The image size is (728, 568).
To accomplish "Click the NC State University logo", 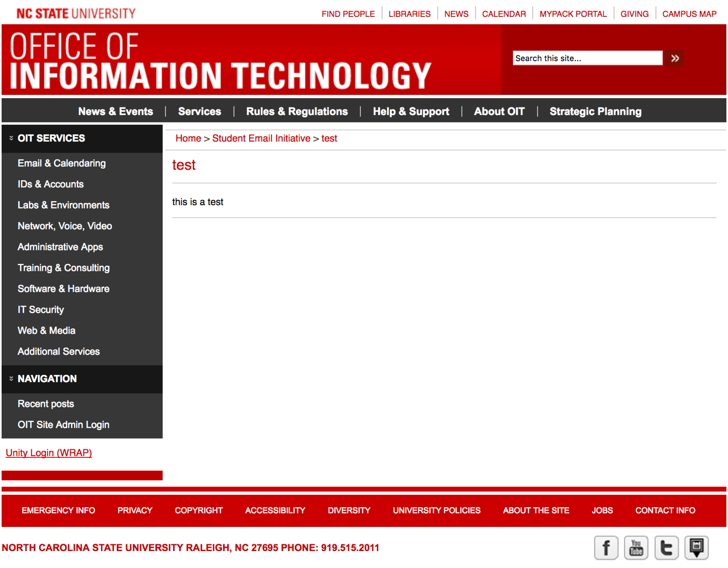I will 76,13.
